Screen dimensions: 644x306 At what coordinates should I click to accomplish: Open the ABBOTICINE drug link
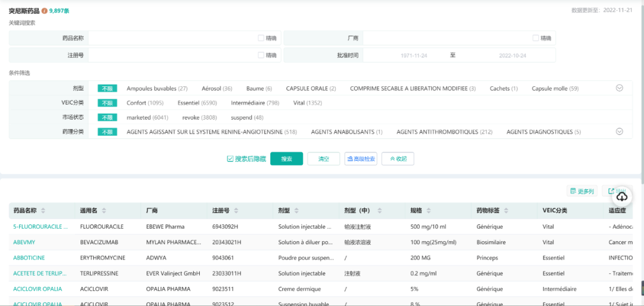pos(29,258)
